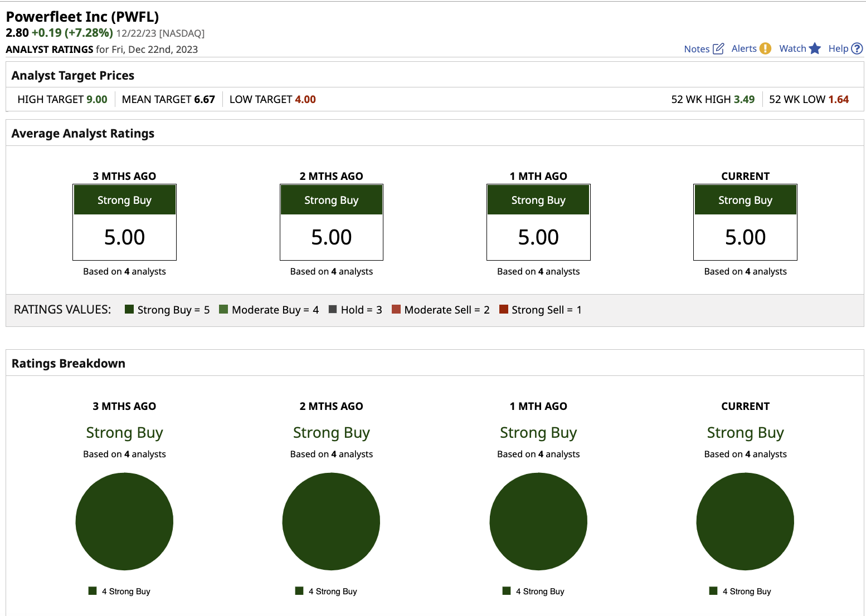Open the Alerts text link
This screenshot has width=866, height=616.
[x=744, y=48]
